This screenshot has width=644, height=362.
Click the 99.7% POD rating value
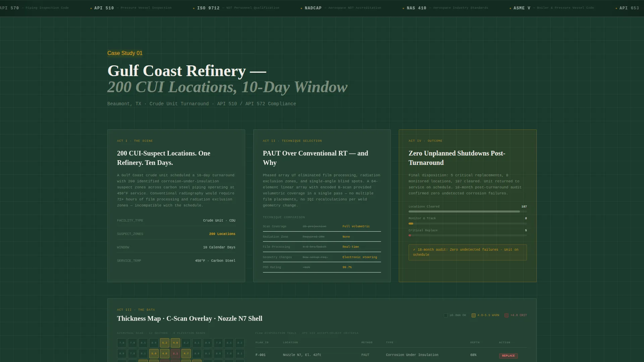click(347, 267)
